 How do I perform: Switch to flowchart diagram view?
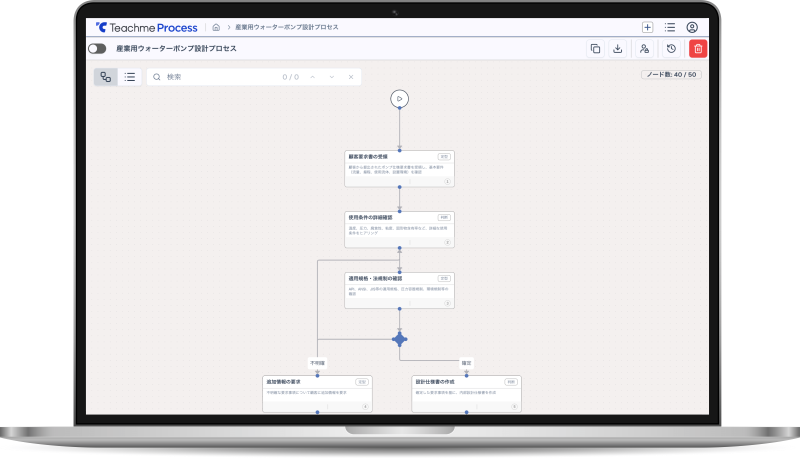coord(106,77)
